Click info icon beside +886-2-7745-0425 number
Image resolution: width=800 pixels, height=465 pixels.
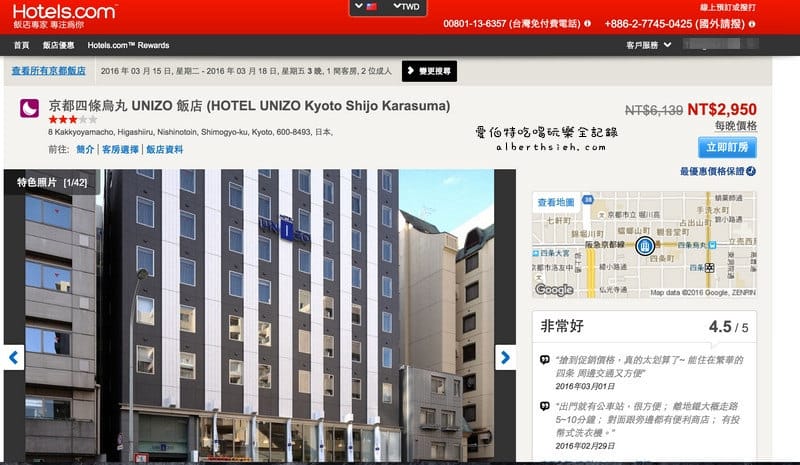point(752,23)
